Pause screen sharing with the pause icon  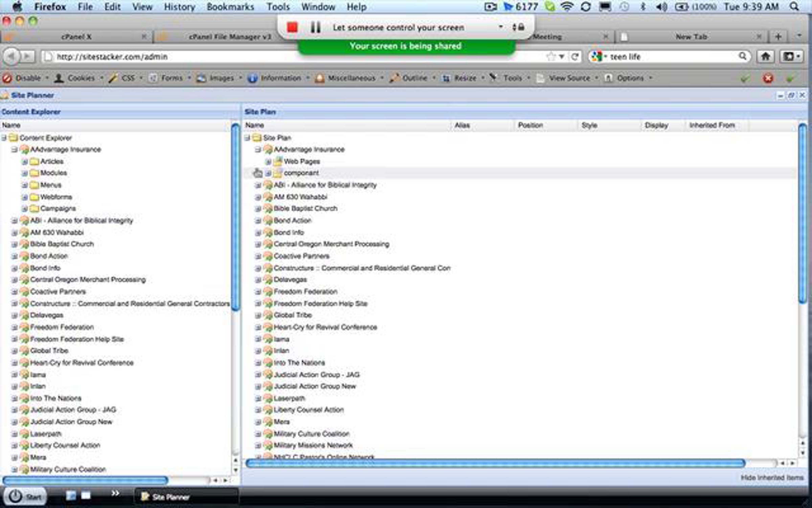pos(315,27)
